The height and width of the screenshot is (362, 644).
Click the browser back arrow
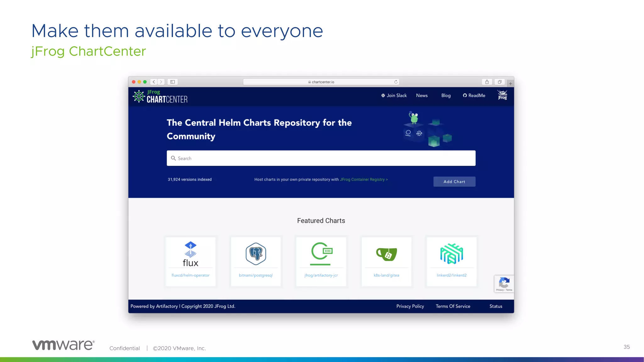[154, 82]
